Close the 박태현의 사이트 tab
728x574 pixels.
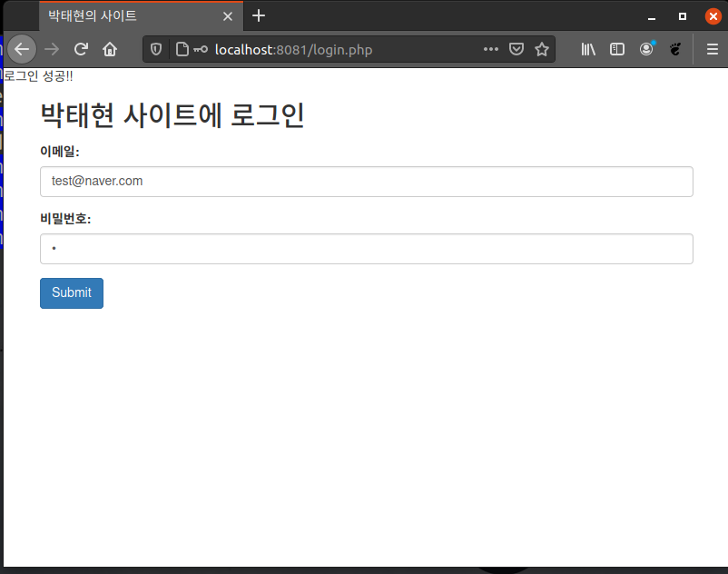(x=228, y=16)
